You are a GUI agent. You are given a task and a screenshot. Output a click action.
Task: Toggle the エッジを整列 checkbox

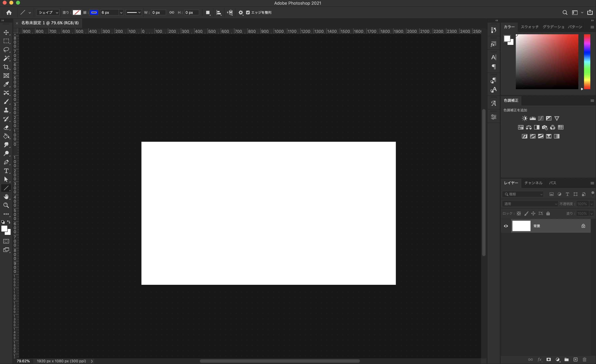tap(248, 13)
